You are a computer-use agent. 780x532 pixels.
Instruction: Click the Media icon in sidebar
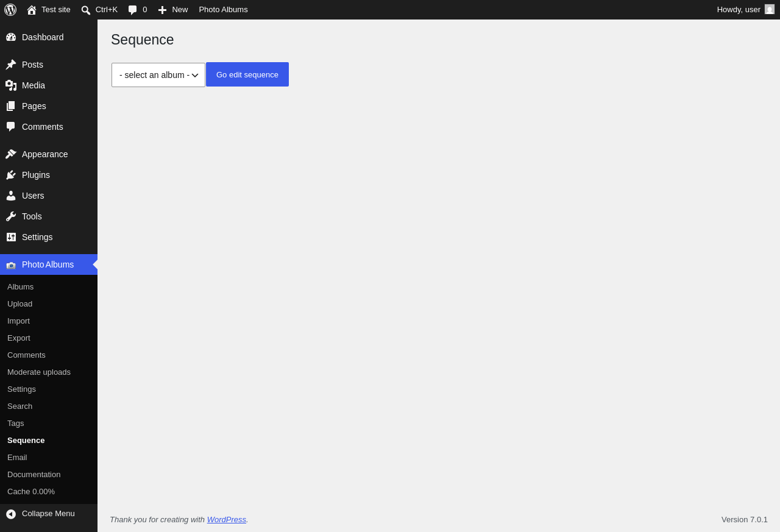pos(11,85)
